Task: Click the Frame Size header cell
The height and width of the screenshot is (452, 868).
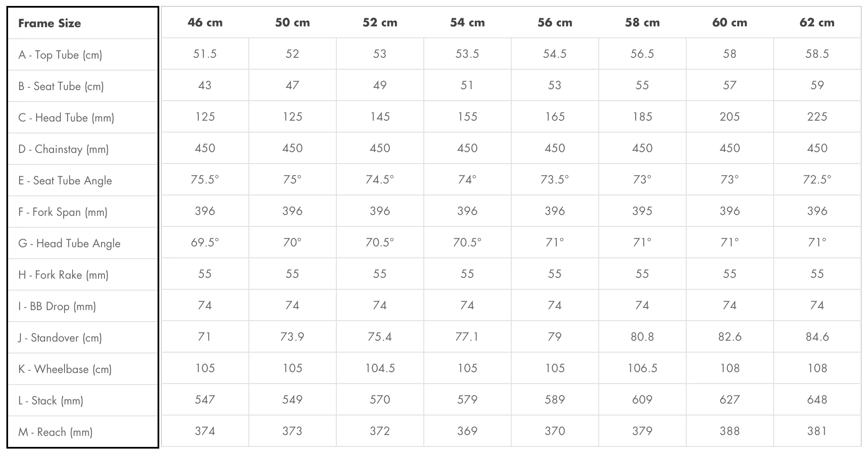Action: tap(50, 23)
